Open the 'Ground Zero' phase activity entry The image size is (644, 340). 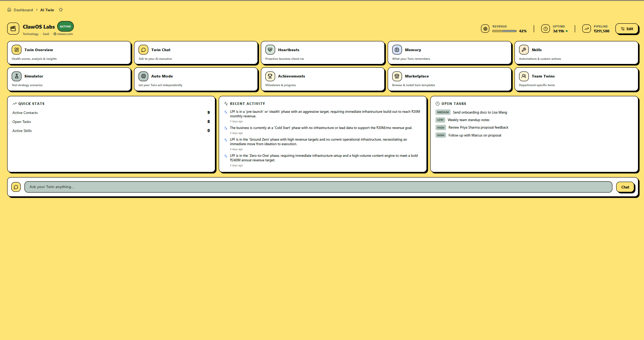[x=323, y=144]
